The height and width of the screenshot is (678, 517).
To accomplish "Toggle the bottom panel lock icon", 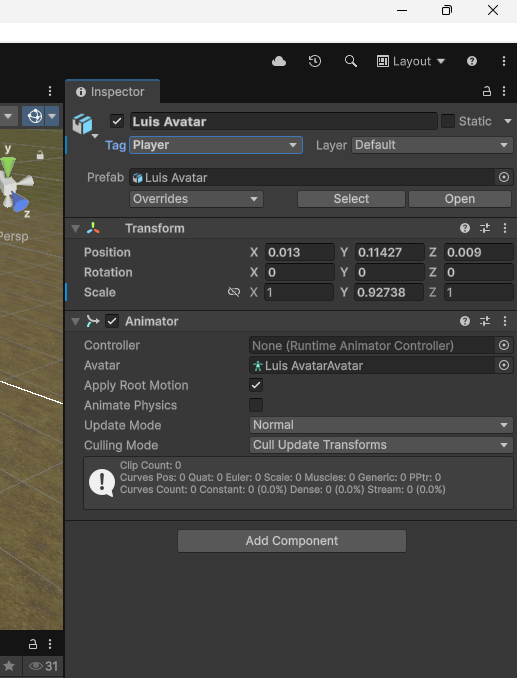I will tap(33, 644).
